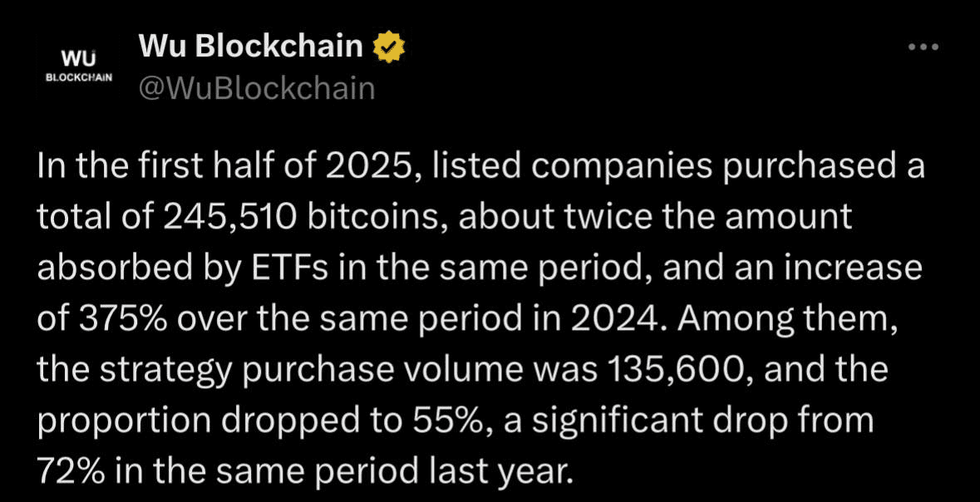
Task: Click the 375% figure in the tweet
Action: coord(118,319)
